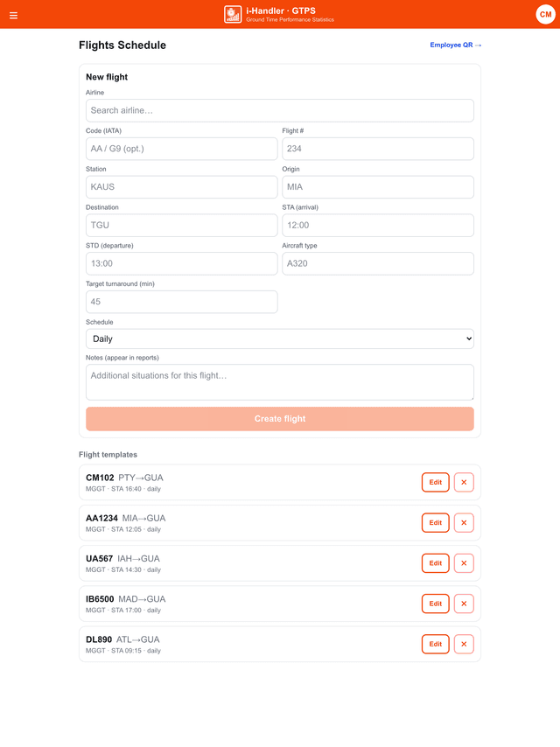Open the Employee QR link
The width and height of the screenshot is (560, 747).
click(456, 45)
